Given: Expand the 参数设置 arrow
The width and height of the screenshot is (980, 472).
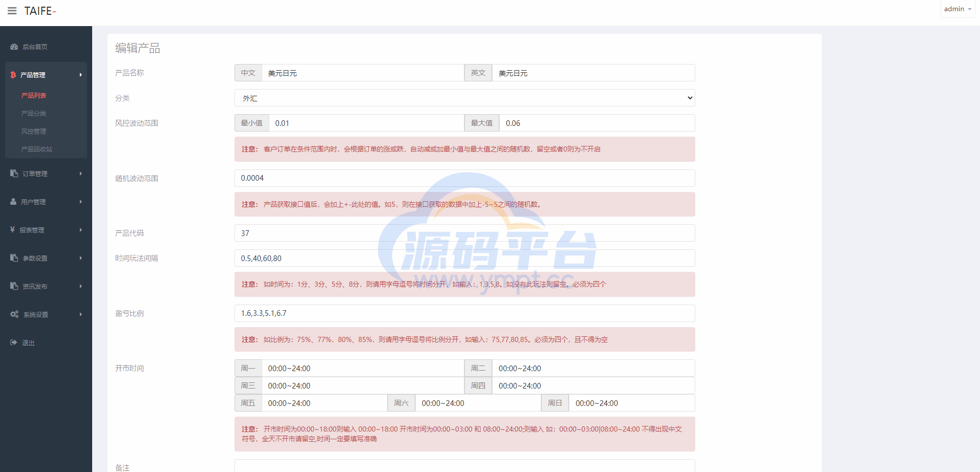Looking at the screenshot, I should tap(80, 258).
